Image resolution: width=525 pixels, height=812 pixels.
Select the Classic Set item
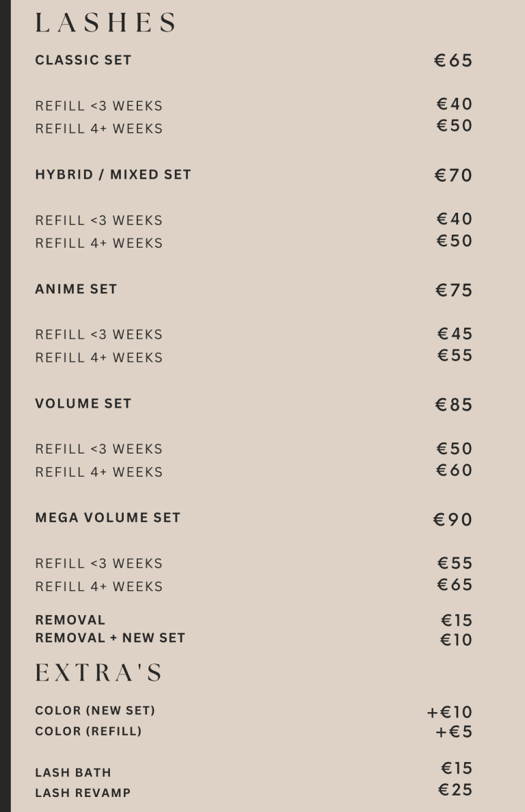(x=83, y=60)
